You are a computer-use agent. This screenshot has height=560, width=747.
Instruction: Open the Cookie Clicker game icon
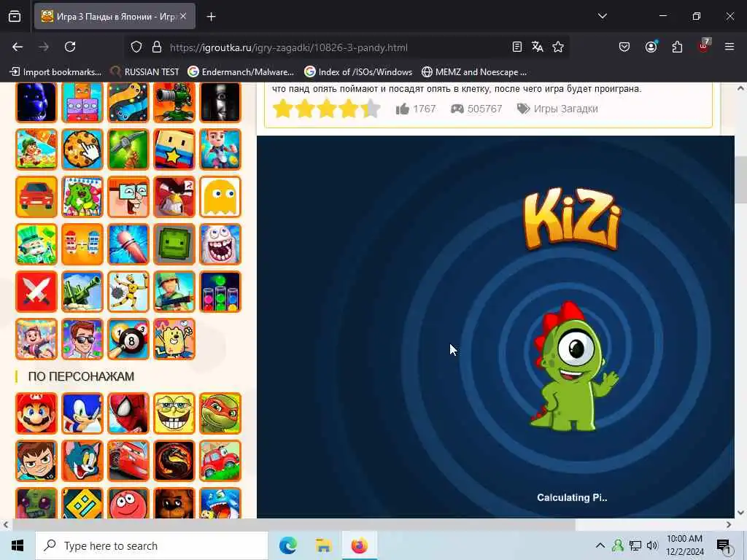[82, 149]
